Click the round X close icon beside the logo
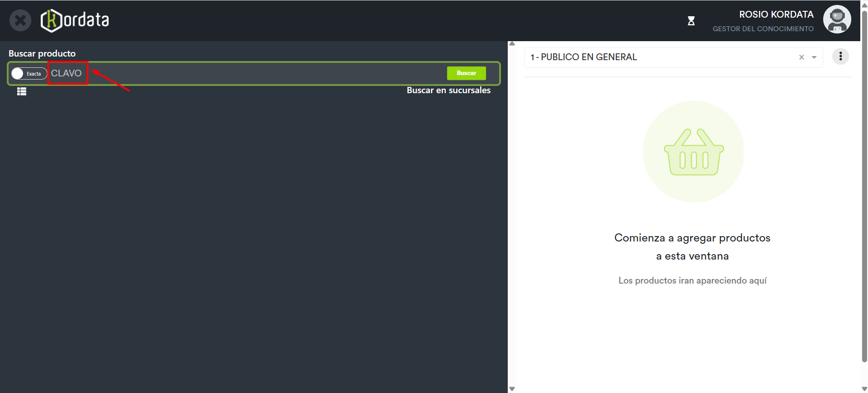The height and width of the screenshot is (393, 868). coord(20,21)
